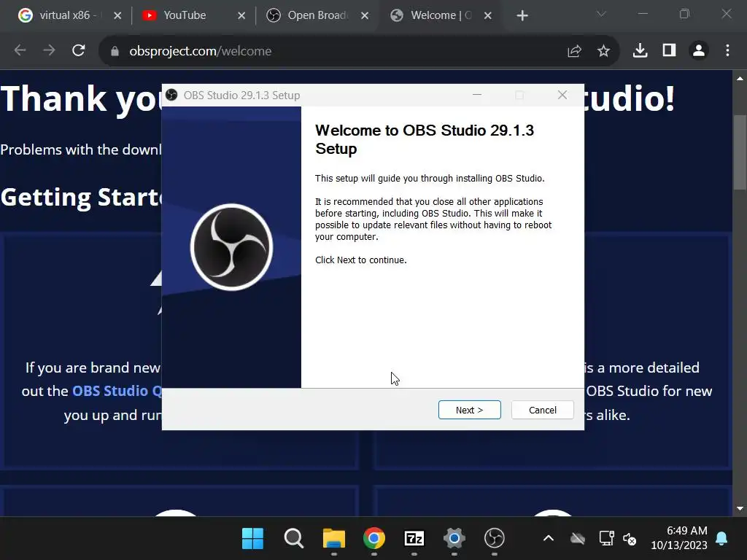Select the Welcome browser tab

441,15
